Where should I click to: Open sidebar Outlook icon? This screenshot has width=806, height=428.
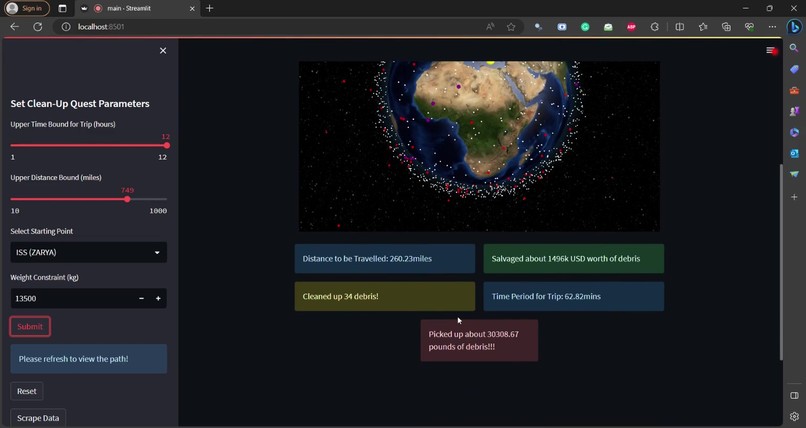(x=794, y=154)
